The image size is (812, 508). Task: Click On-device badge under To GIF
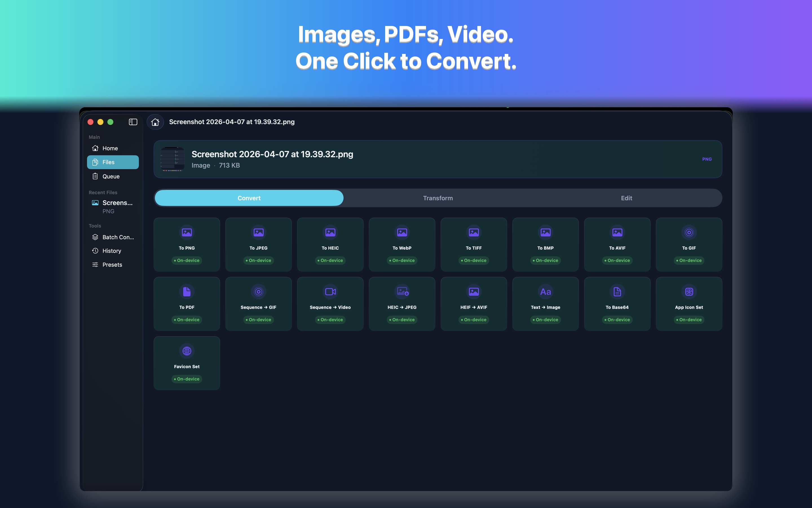click(689, 260)
